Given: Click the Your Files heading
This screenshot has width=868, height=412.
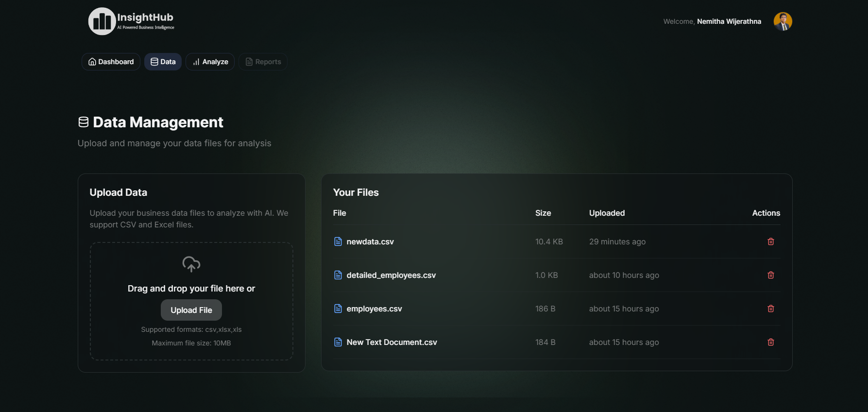Looking at the screenshot, I should point(356,192).
